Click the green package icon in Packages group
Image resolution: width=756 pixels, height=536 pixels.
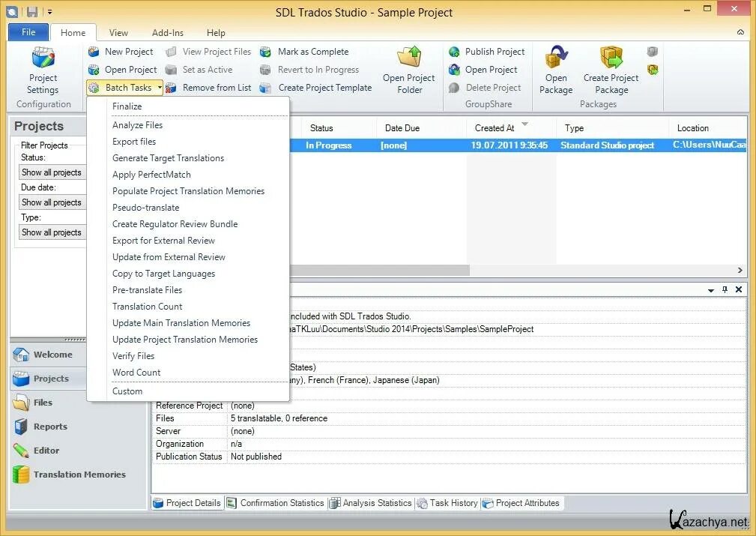tap(653, 70)
